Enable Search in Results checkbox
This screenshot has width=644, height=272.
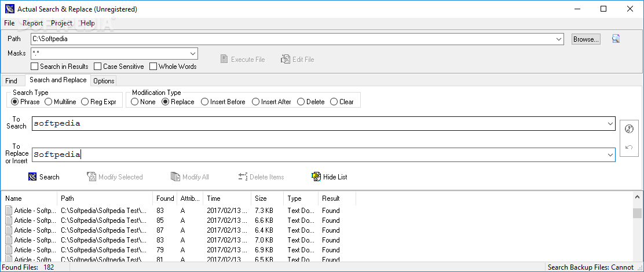click(60, 67)
